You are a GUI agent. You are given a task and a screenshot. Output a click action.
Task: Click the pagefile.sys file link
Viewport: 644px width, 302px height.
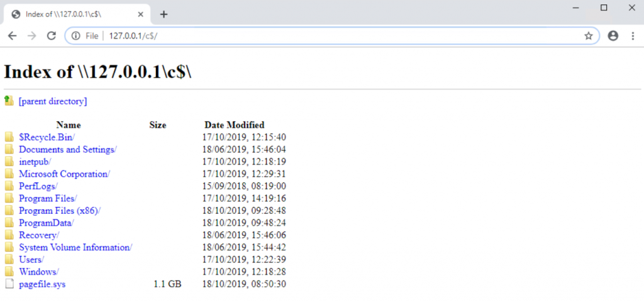pyautogui.click(x=42, y=284)
